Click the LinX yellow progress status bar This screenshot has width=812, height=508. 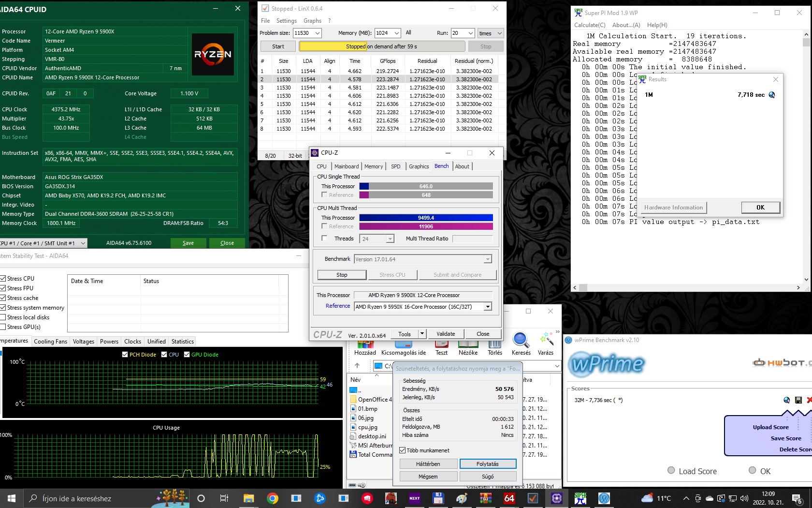pyautogui.click(x=382, y=46)
